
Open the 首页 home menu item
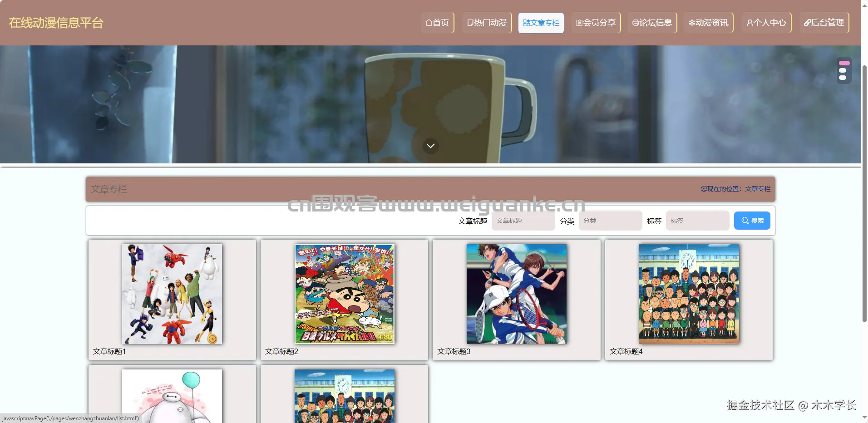point(438,23)
